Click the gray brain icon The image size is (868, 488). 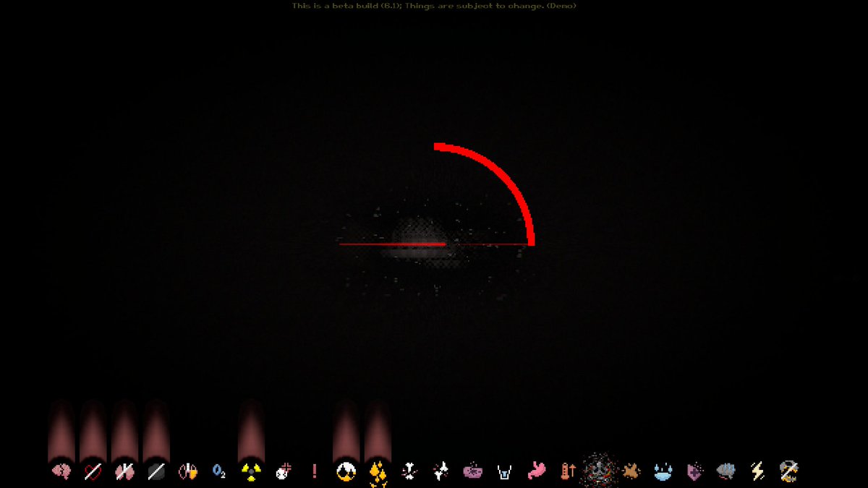coord(726,471)
